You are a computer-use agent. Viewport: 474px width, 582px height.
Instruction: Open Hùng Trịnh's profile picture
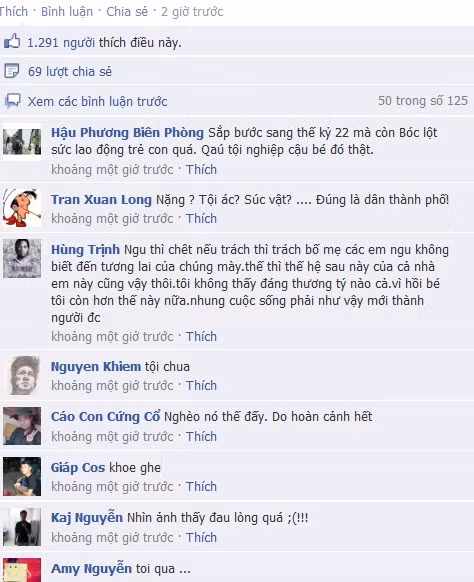point(22,258)
